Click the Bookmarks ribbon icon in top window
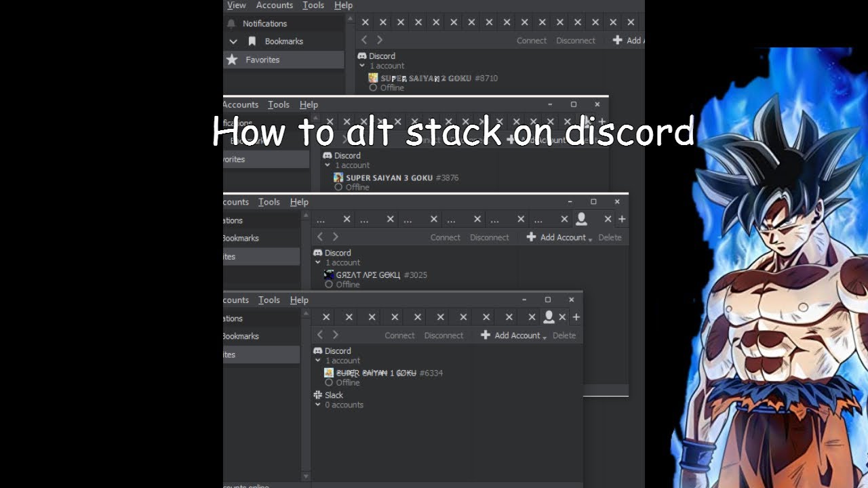Viewport: 868px width, 488px height. pos(252,41)
